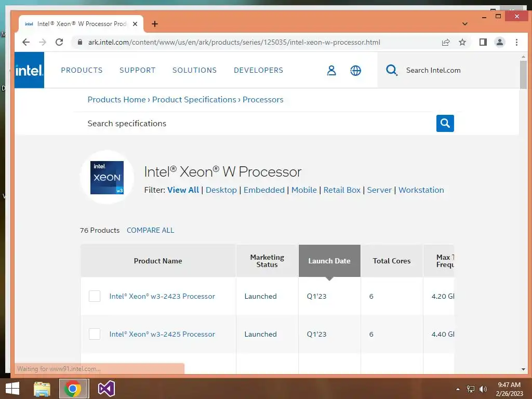
Task: Open the SUPPORT menu
Action: click(x=137, y=70)
